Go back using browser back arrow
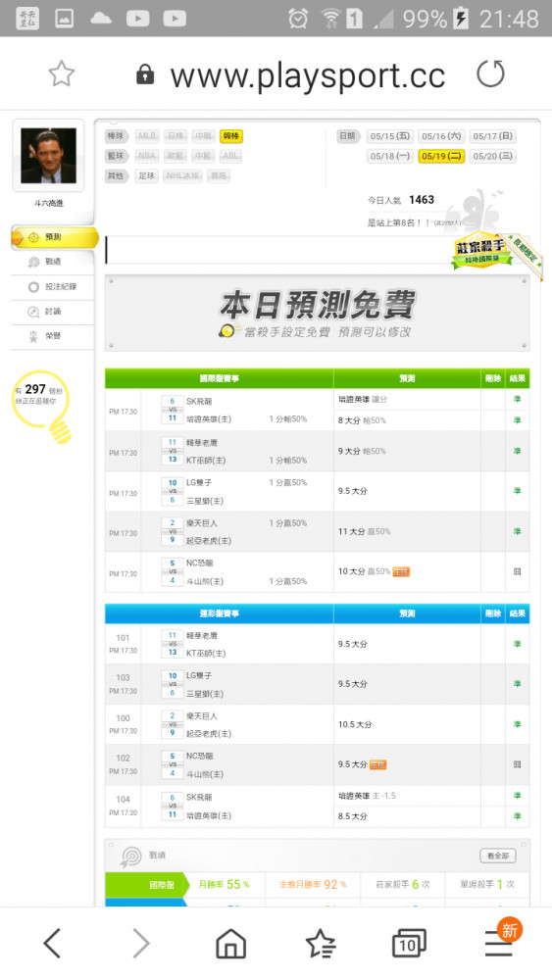Screen dimensions: 552x980 [x=53, y=943]
